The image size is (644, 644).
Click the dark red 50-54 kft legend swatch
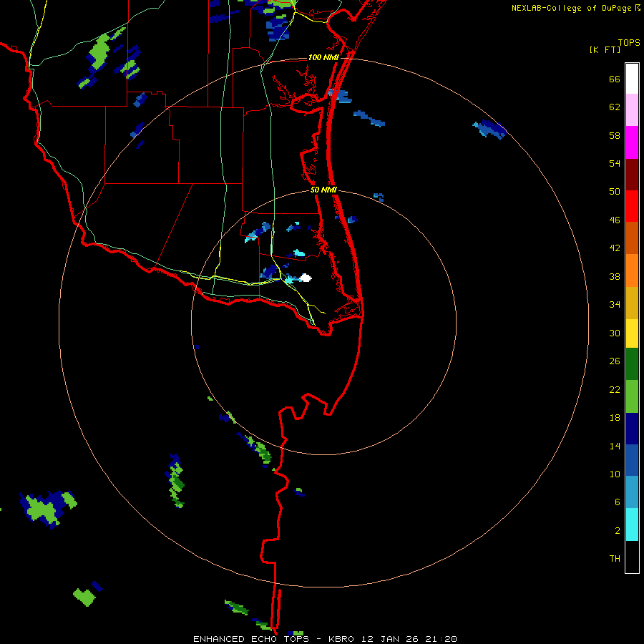pyautogui.click(x=632, y=175)
